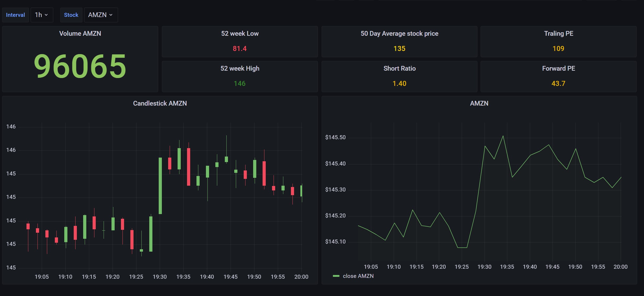The height and width of the screenshot is (296, 644).
Task: Open the Candlestick AMZN panel title menu
Action: click(x=160, y=103)
